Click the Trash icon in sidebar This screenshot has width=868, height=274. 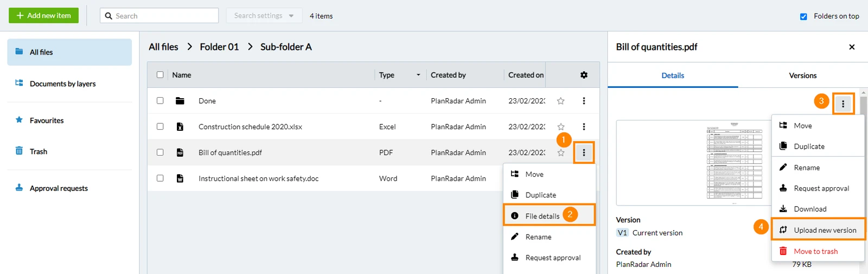point(19,151)
